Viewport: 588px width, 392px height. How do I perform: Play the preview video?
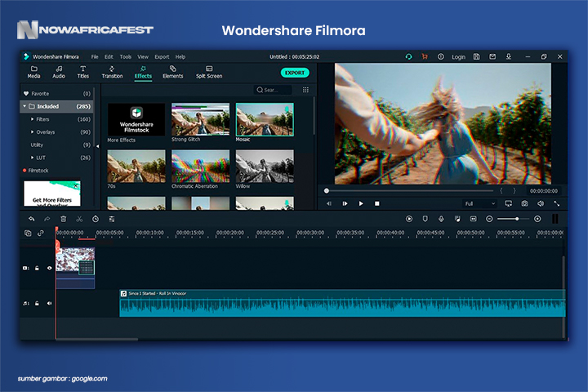pos(361,203)
